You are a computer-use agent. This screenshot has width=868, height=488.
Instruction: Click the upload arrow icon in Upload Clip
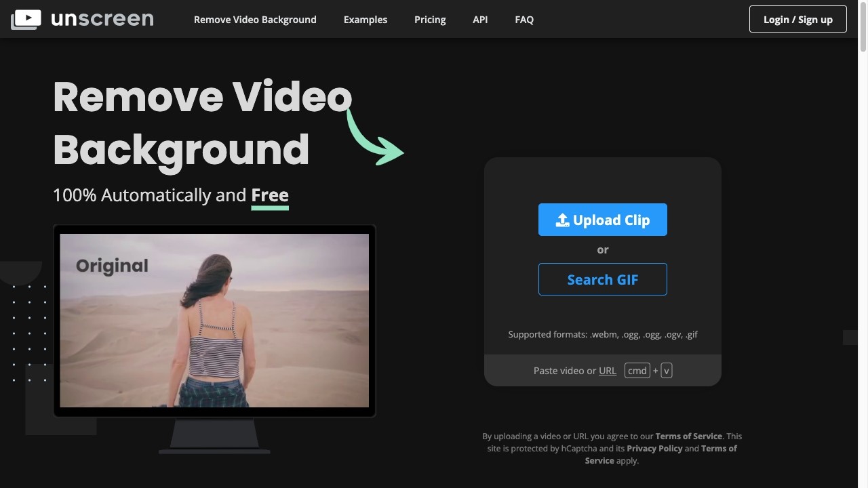pyautogui.click(x=561, y=220)
